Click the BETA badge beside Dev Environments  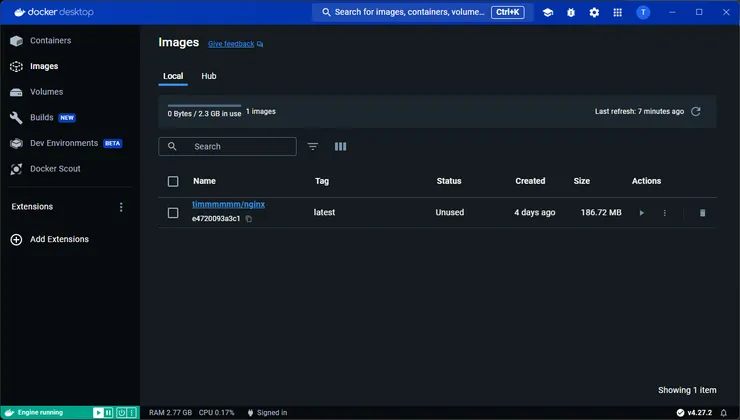(x=113, y=143)
